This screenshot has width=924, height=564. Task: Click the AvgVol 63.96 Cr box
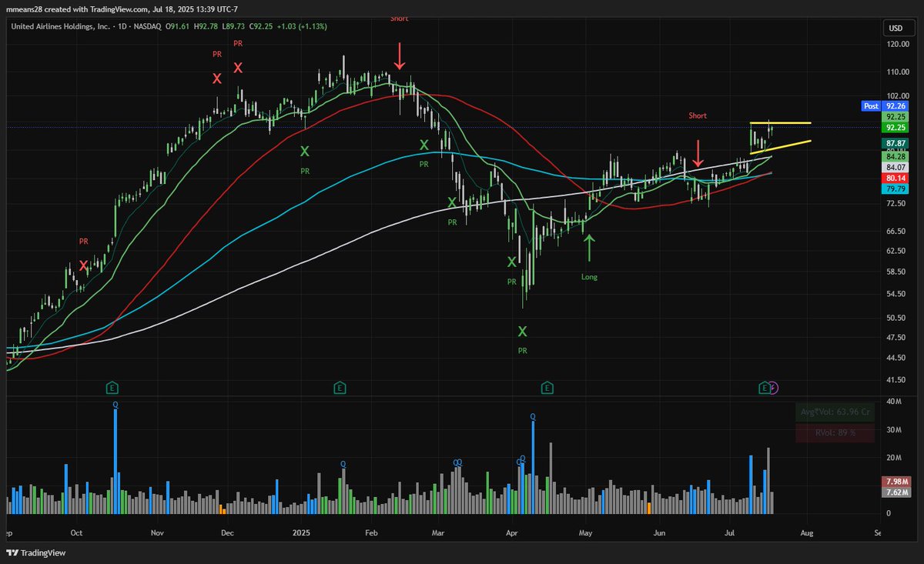(x=835, y=412)
